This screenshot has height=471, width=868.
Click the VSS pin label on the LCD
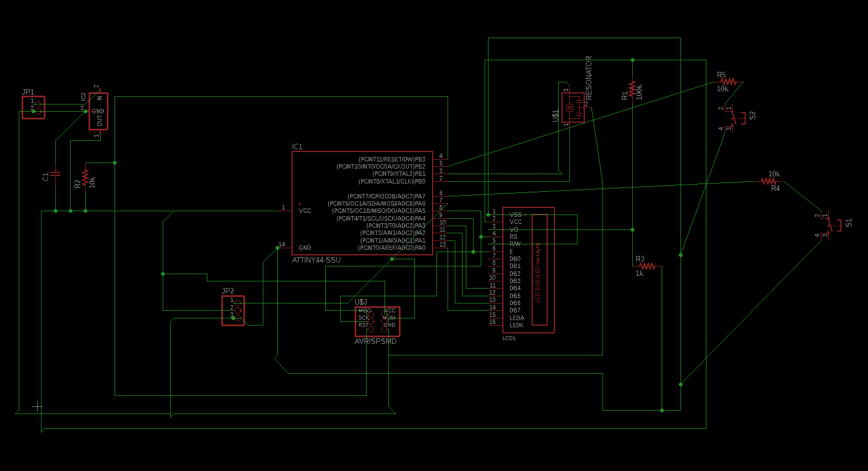(x=516, y=214)
